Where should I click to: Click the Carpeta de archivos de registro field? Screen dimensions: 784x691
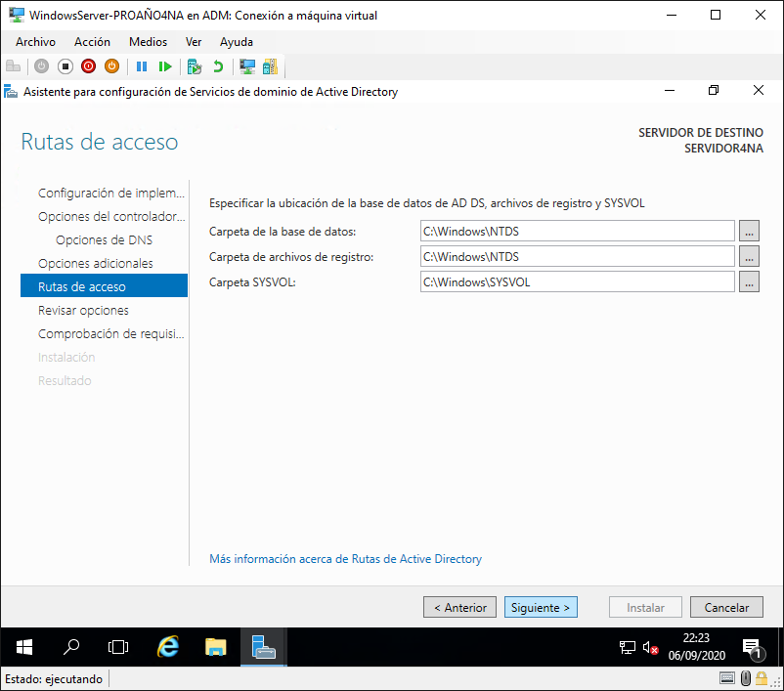click(577, 256)
